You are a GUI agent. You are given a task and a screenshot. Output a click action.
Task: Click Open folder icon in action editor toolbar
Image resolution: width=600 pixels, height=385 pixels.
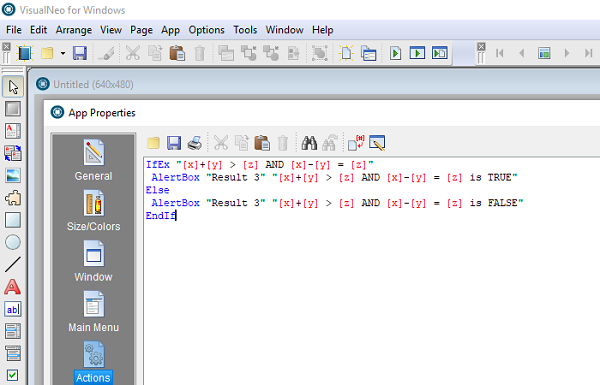pos(153,143)
